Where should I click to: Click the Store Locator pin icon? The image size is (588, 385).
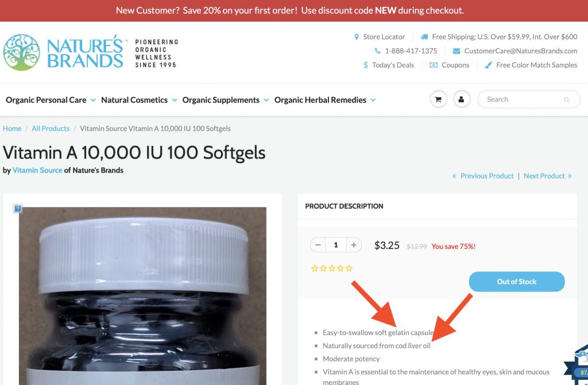pyautogui.click(x=357, y=37)
